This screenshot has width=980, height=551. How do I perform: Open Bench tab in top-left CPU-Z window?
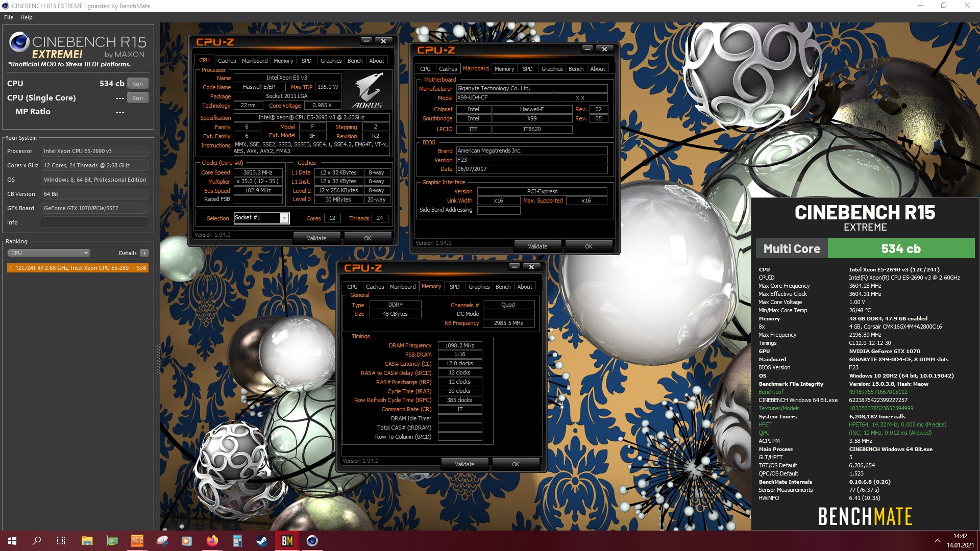click(355, 61)
